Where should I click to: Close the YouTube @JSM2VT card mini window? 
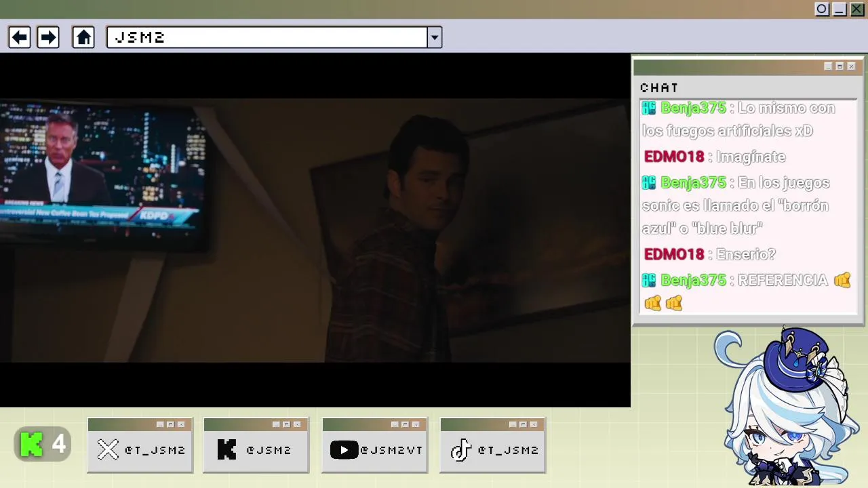tap(416, 424)
